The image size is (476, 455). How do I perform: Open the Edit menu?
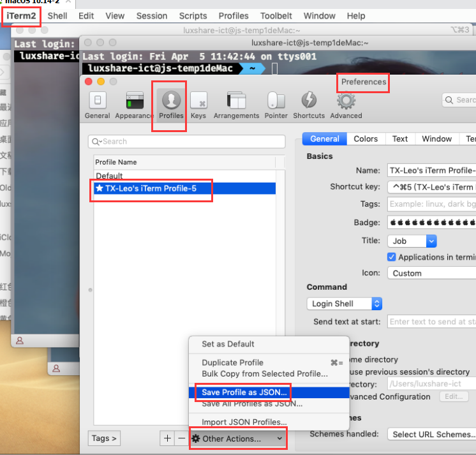point(86,16)
